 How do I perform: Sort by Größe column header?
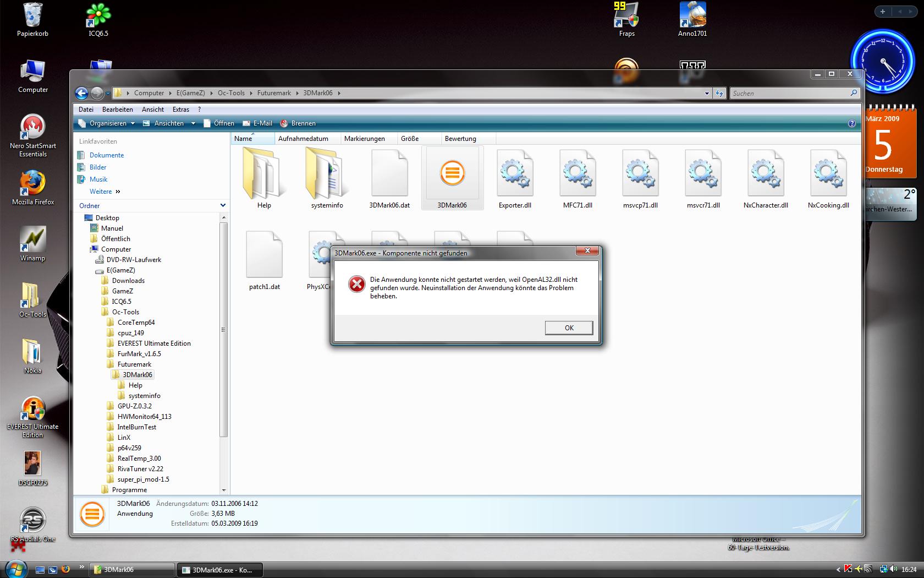419,139
